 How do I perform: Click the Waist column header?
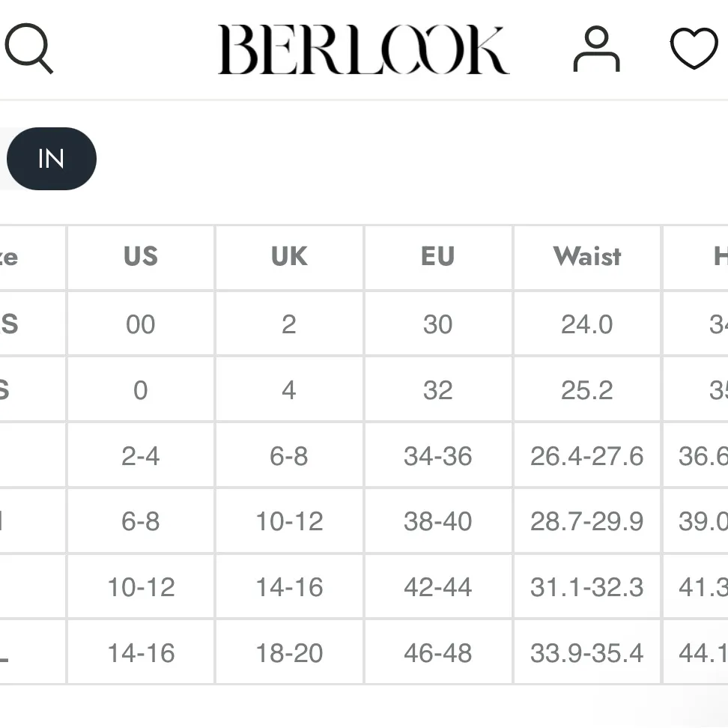[x=587, y=257]
